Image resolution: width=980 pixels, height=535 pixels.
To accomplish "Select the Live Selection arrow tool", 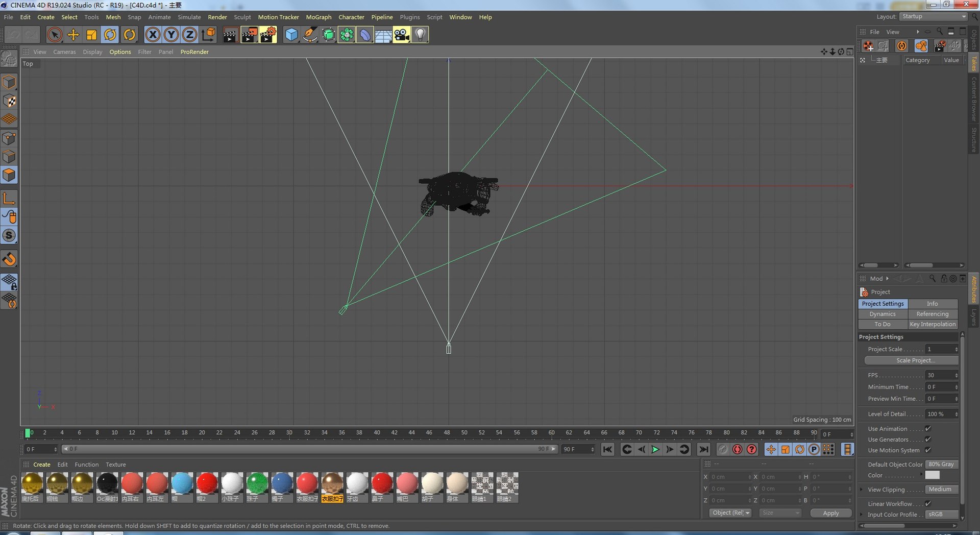I will [55, 35].
